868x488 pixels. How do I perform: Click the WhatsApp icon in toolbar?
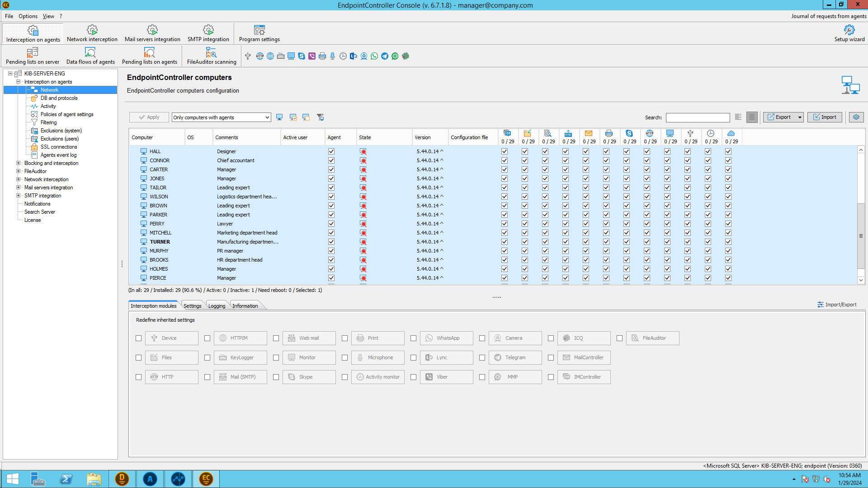374,56
